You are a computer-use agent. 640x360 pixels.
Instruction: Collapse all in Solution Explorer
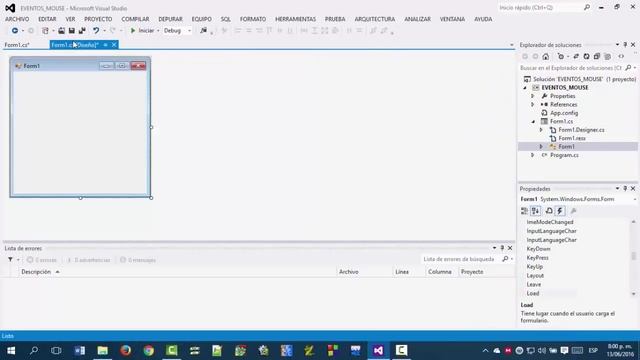tap(597, 57)
